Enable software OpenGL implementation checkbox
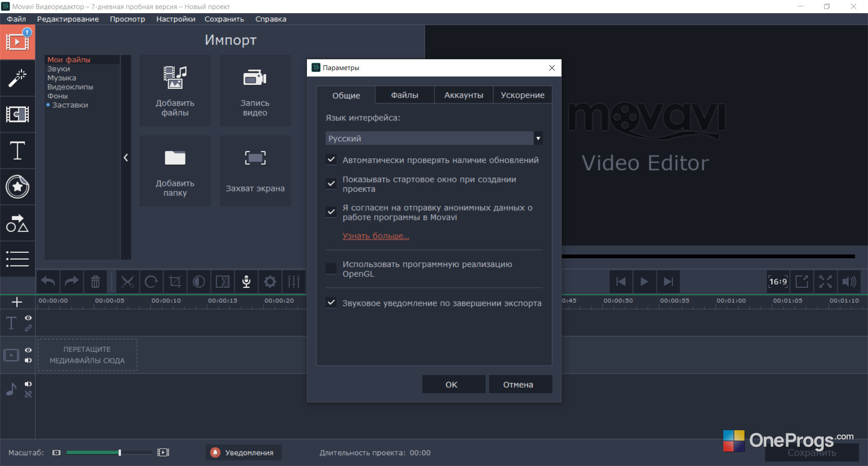868x466 pixels. 331,269
